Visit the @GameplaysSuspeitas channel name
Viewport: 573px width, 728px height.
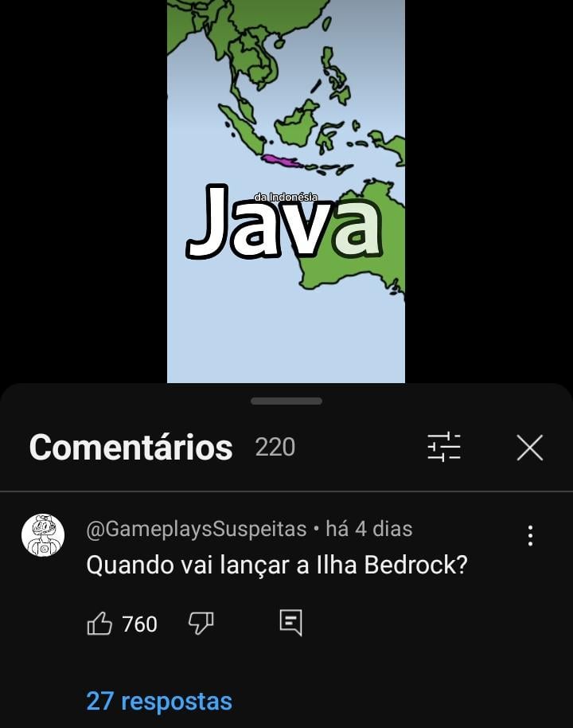coord(197,529)
